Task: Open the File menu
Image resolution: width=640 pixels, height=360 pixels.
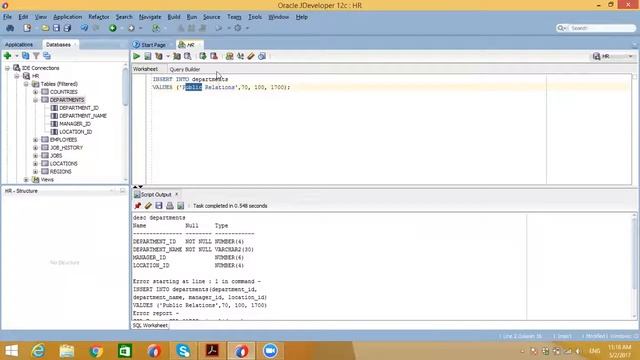Action: tap(7, 17)
